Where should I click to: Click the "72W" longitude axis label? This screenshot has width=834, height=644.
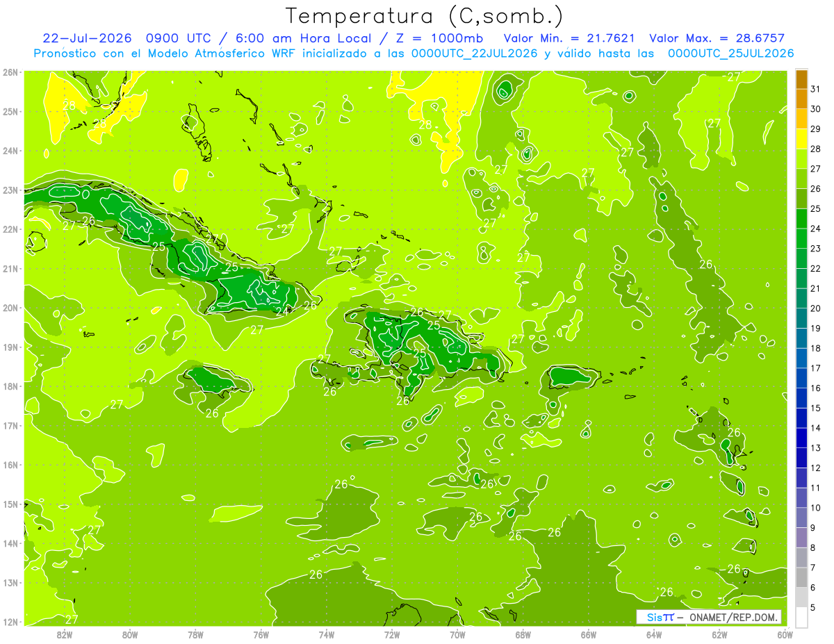pyautogui.click(x=392, y=634)
